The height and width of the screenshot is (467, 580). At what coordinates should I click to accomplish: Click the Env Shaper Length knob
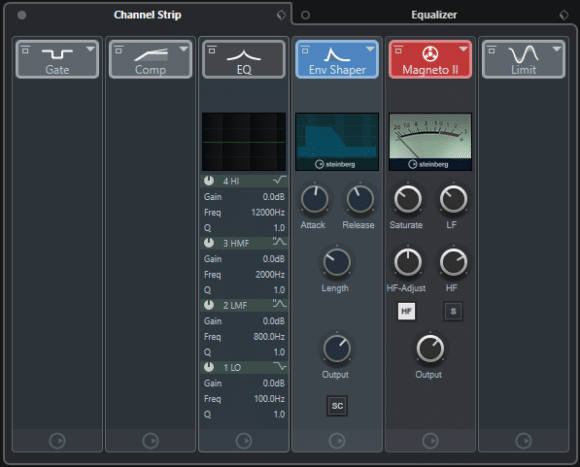(337, 262)
